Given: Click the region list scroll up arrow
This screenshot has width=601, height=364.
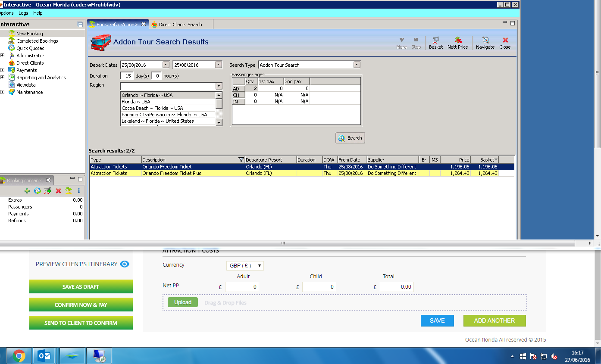Looking at the screenshot, I should tap(219, 95).
